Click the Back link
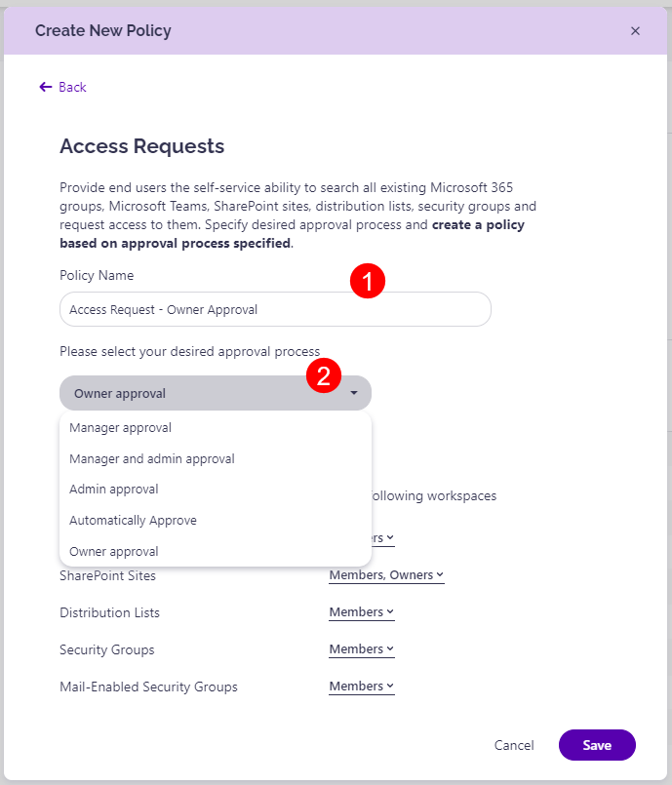The width and height of the screenshot is (672, 785). (71, 87)
